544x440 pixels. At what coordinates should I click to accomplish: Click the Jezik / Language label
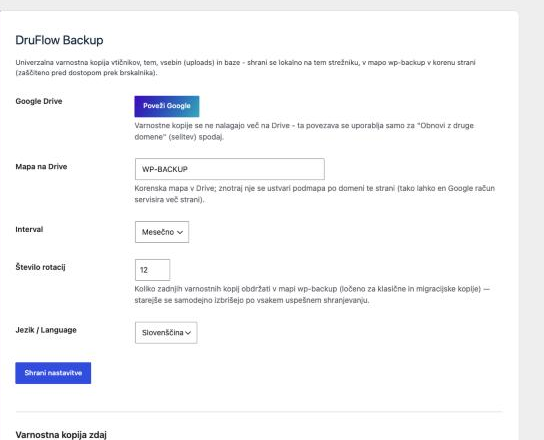46,330
